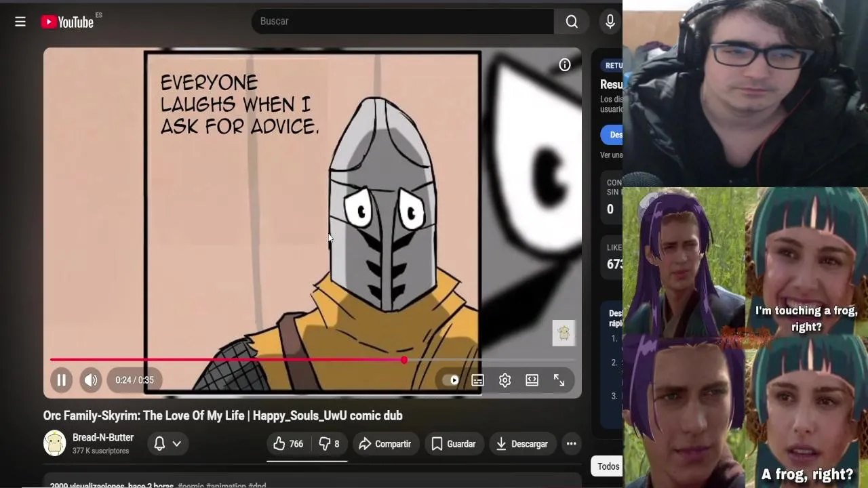Image resolution: width=868 pixels, height=488 pixels.
Task: Toggle autoplay switch in player
Action: point(450,380)
